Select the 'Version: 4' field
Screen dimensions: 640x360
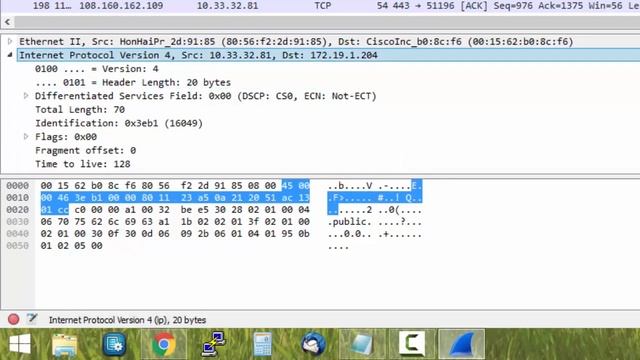(x=97, y=69)
